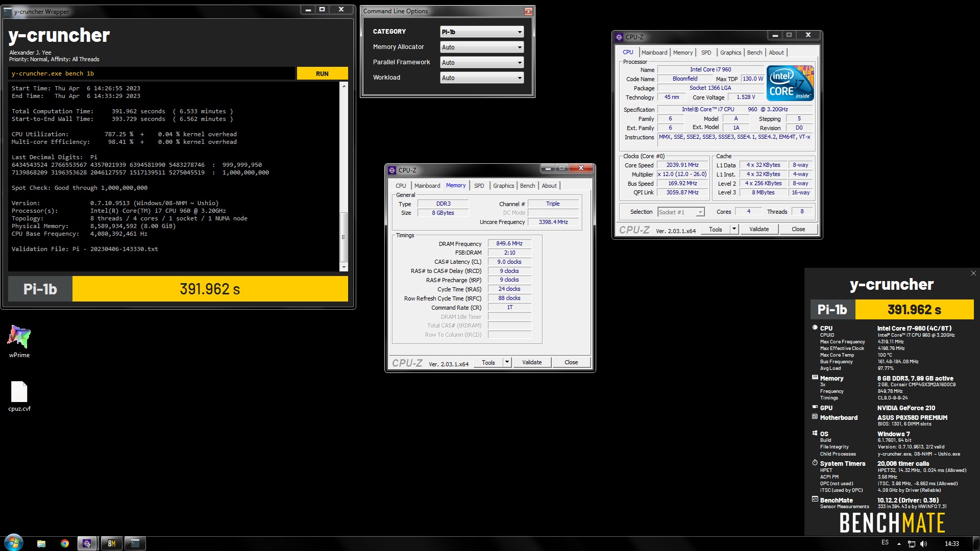Click the Intel Core i7 logo in CPU-Z
This screenshot has width=980, height=551.
[x=790, y=83]
